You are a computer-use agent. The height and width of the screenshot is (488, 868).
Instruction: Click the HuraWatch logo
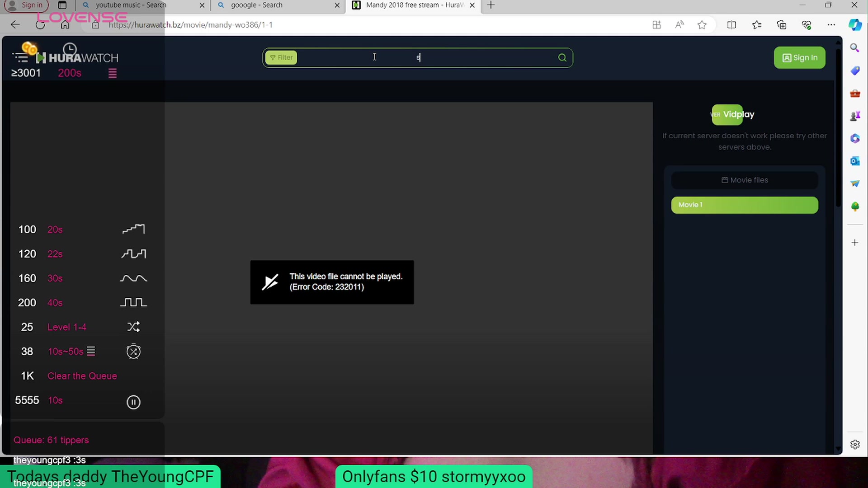[77, 58]
